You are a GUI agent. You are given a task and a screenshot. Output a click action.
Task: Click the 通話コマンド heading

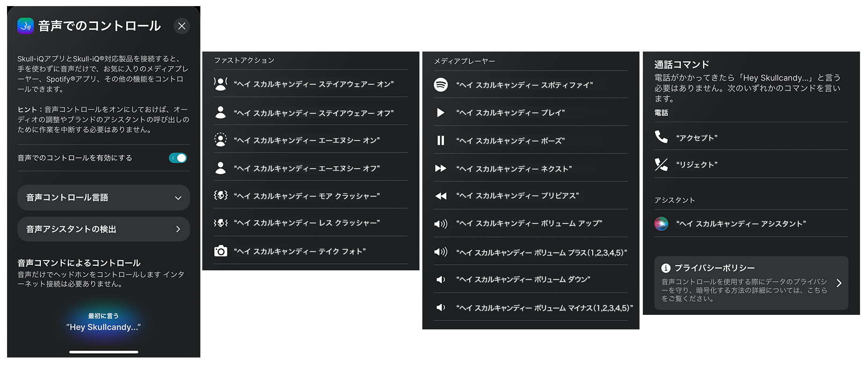tap(682, 65)
